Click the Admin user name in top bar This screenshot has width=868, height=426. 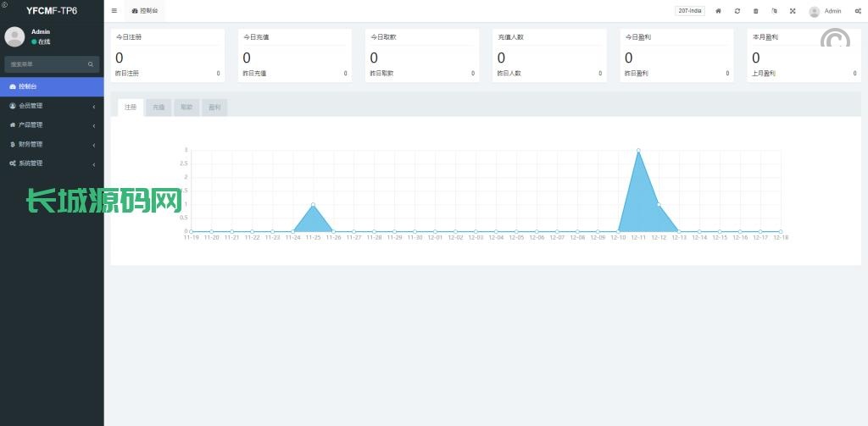point(832,11)
